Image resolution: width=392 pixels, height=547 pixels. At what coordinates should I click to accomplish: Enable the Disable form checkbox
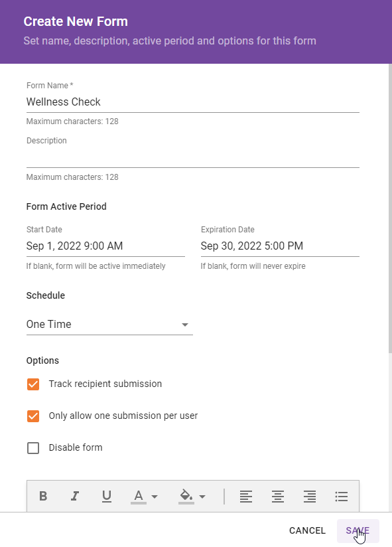(33, 448)
